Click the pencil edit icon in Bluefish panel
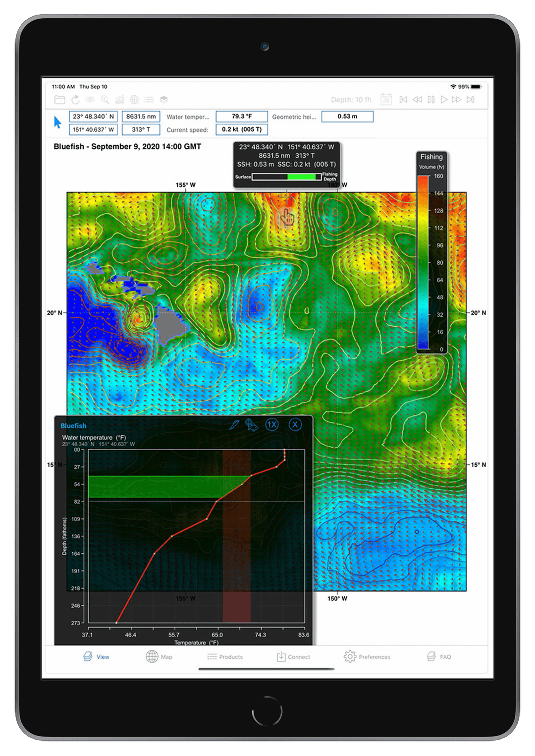535x756 pixels. [x=234, y=425]
